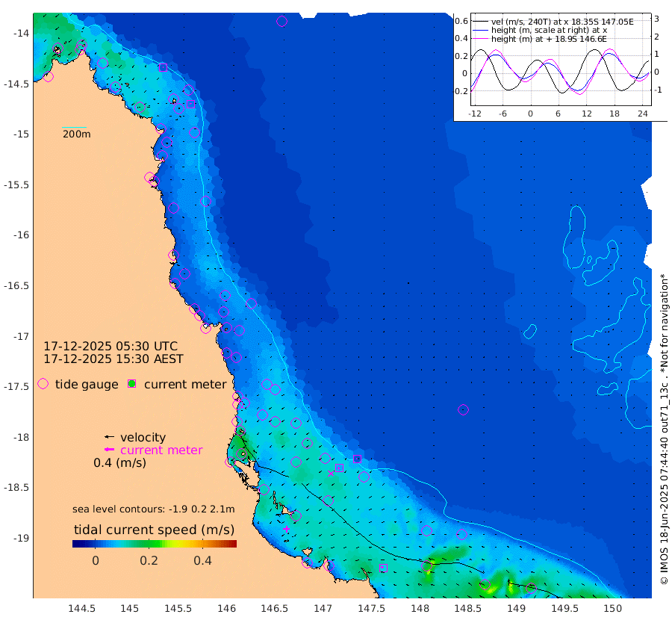Click the tidal current speed colorbar
The width and height of the screenshot is (672, 623).
[x=155, y=544]
